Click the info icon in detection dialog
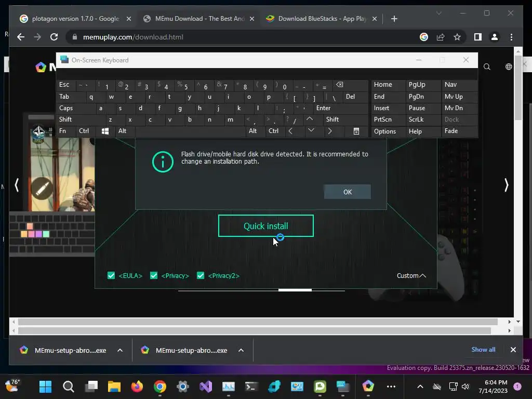The width and height of the screenshot is (532, 399). (163, 162)
